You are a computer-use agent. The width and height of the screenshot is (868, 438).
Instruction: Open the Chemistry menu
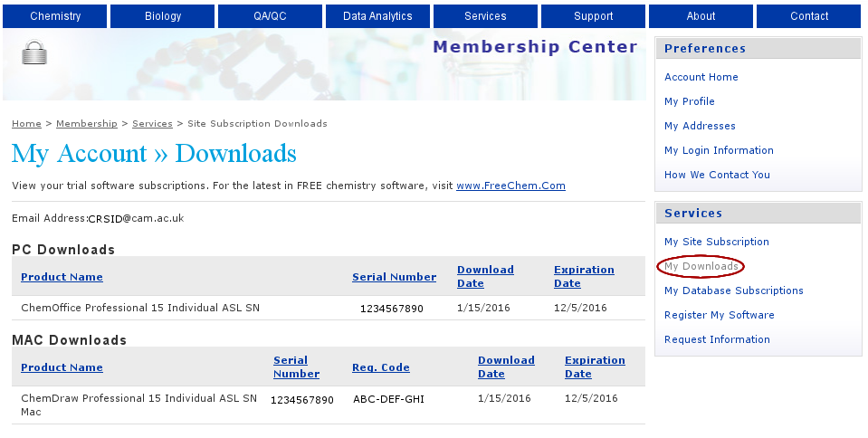[55, 16]
